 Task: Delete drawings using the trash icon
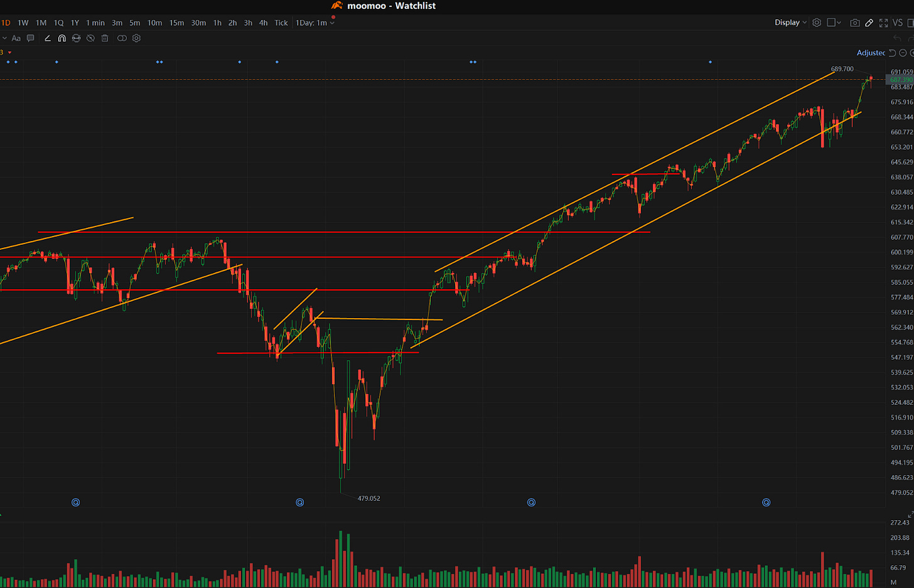click(x=105, y=38)
